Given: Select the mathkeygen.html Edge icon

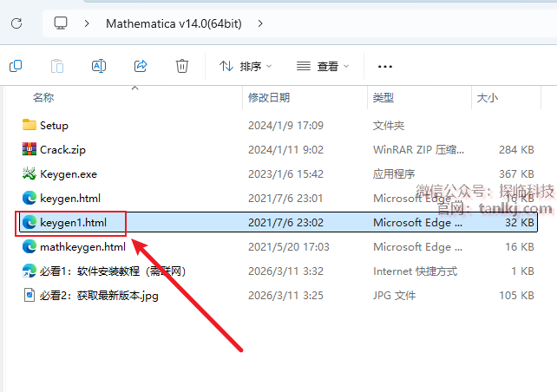Looking at the screenshot, I should (x=29, y=246).
